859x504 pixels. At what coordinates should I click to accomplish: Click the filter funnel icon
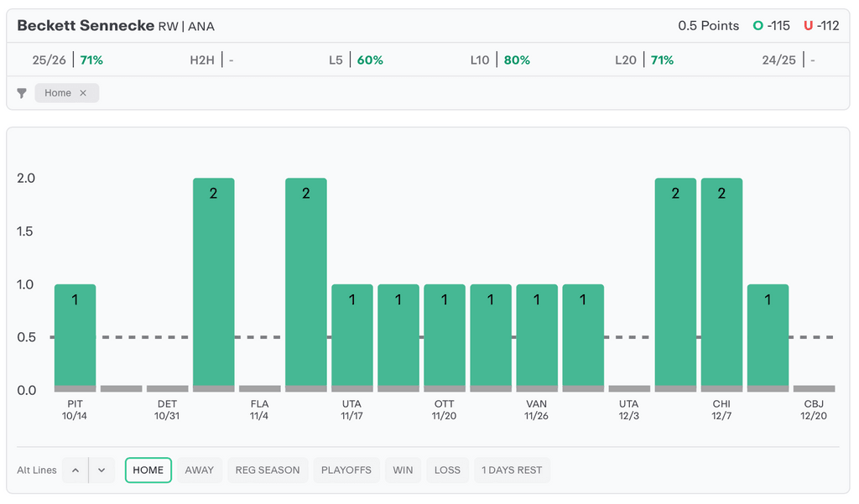[x=22, y=93]
